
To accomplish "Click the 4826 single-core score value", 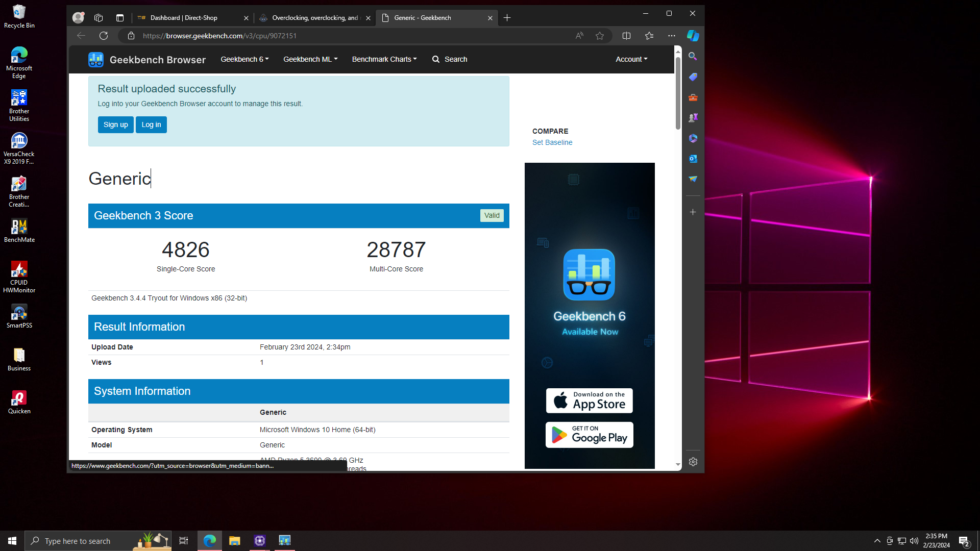I will pos(186,249).
